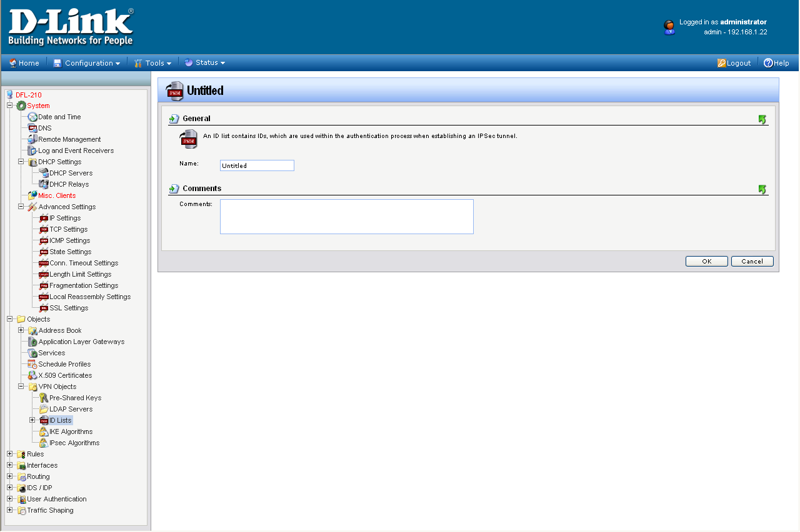The width and height of the screenshot is (800, 532).
Task: Collapse the Objects tree node
Action: 9,319
